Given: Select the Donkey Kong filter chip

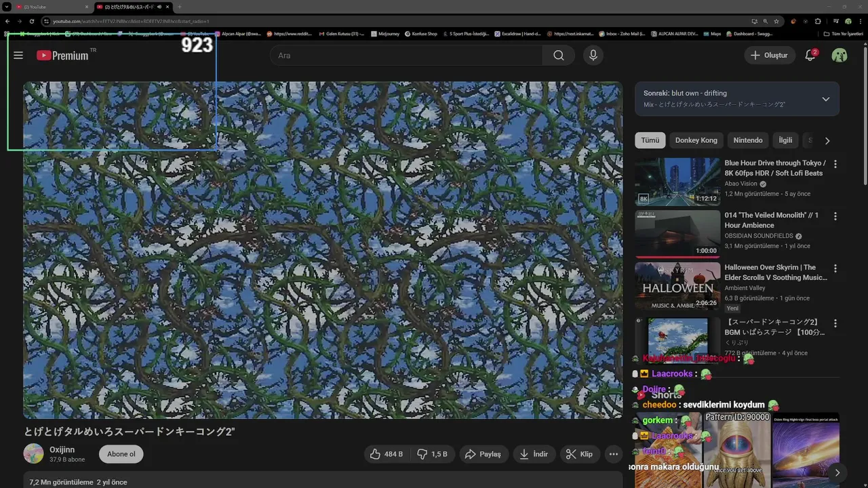Looking at the screenshot, I should coord(696,140).
